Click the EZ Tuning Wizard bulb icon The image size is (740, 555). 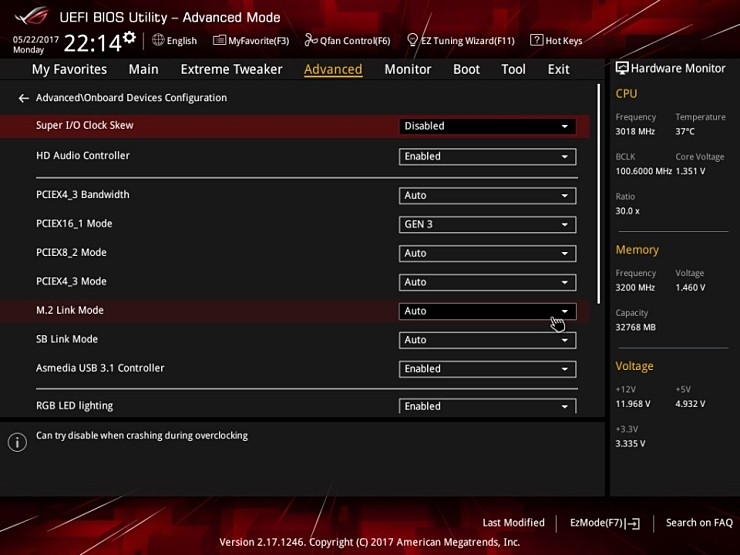click(x=412, y=40)
